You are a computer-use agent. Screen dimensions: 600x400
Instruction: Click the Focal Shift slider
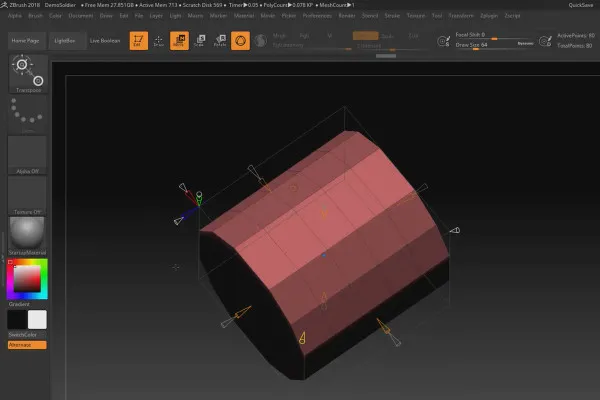[x=494, y=36]
